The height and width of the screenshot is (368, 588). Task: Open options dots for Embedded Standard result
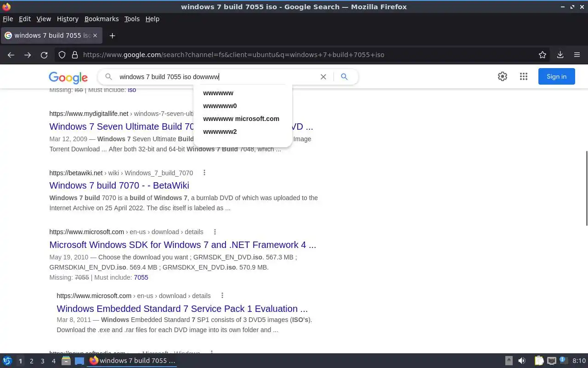[222, 295]
